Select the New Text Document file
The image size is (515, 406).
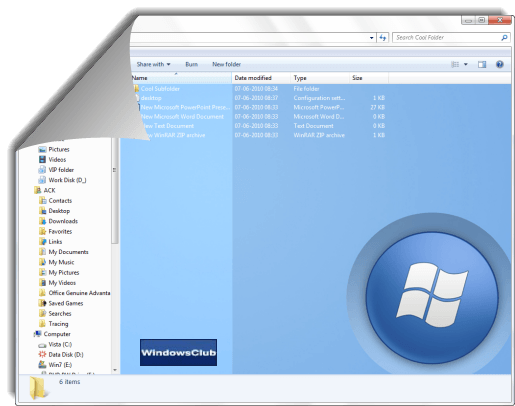click(168, 126)
